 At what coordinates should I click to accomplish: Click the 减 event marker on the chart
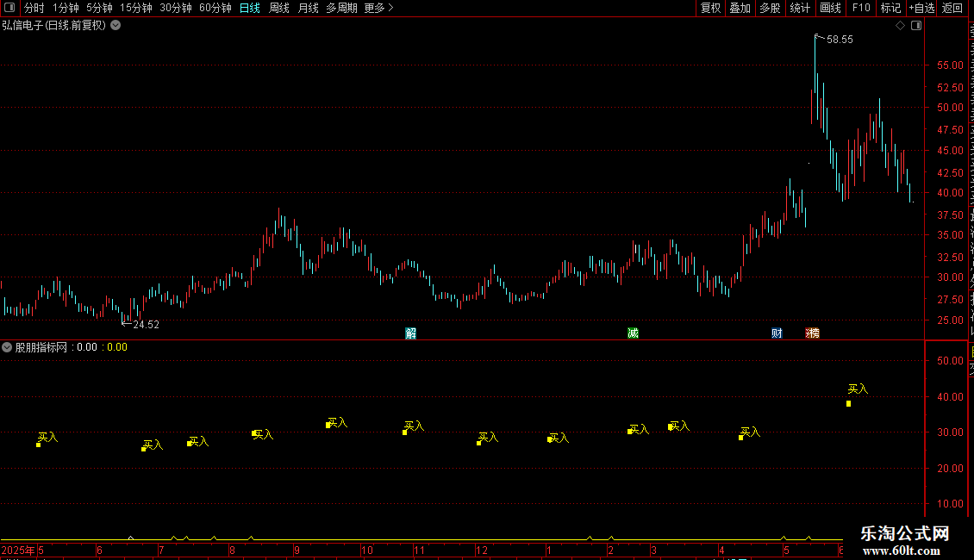[x=633, y=333]
